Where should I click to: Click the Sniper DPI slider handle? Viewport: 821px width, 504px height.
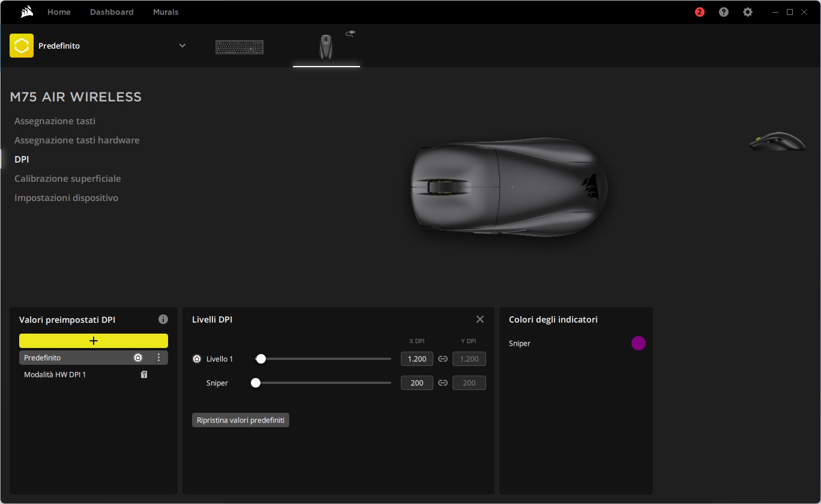pyautogui.click(x=256, y=383)
